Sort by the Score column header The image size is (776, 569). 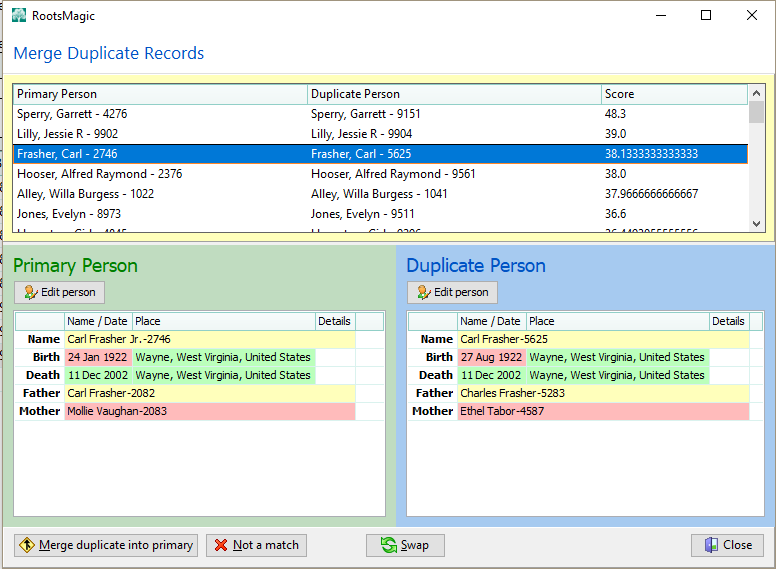(674, 94)
